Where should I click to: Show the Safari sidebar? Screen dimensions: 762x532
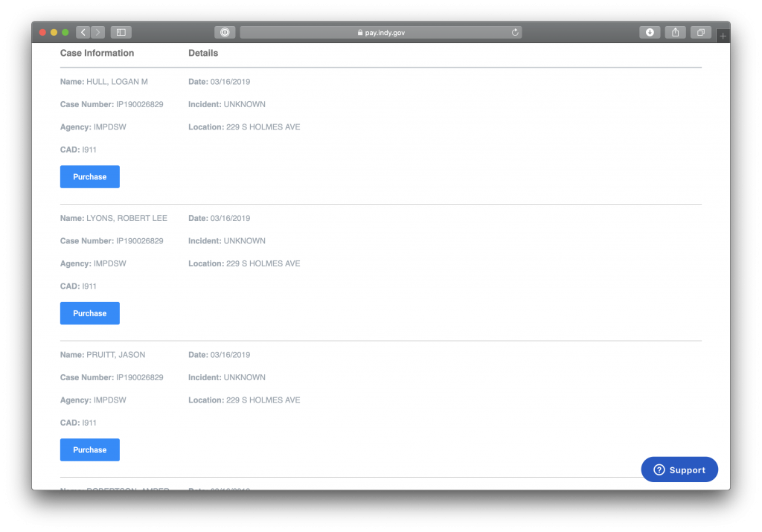(121, 33)
